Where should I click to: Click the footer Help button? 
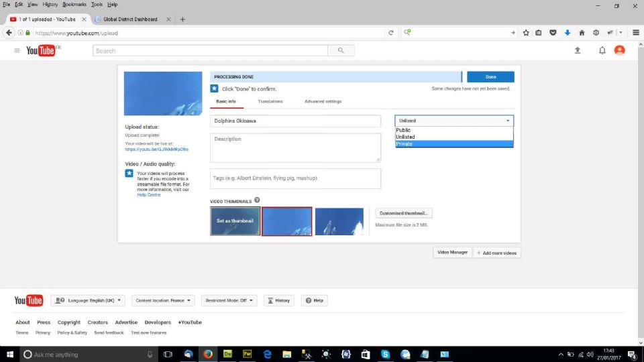tap(314, 300)
